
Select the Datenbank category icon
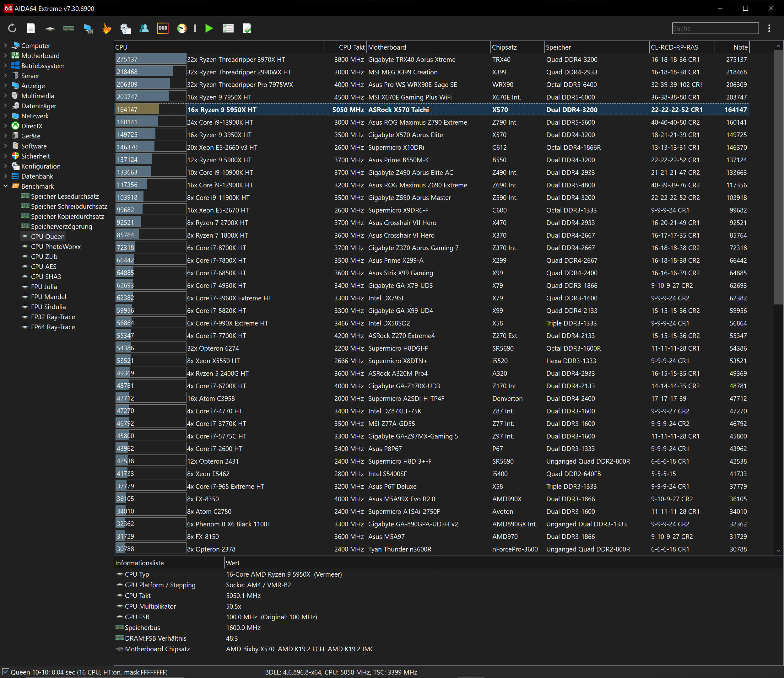tap(15, 176)
